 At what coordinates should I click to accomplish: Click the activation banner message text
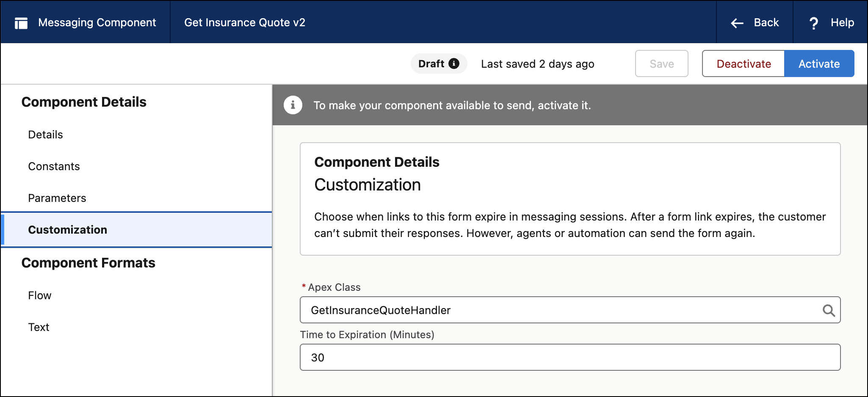tap(452, 105)
